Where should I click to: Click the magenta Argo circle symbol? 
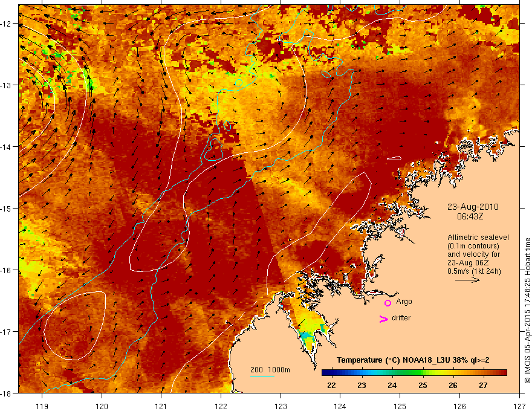(388, 303)
